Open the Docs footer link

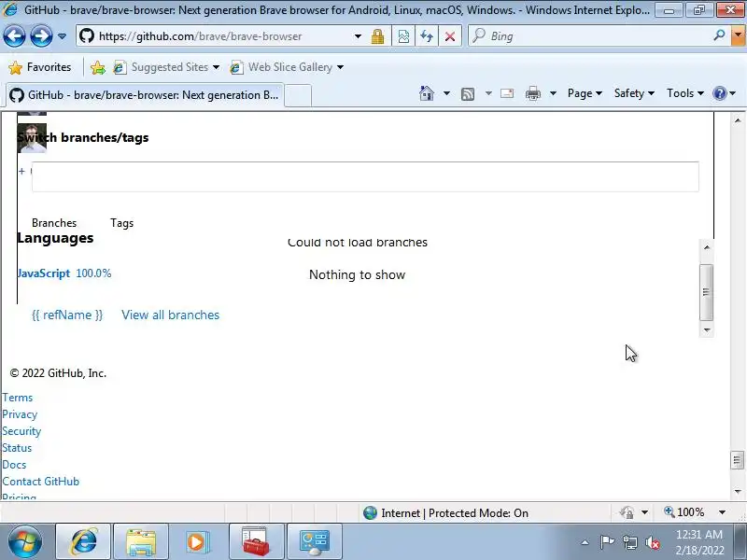14,464
